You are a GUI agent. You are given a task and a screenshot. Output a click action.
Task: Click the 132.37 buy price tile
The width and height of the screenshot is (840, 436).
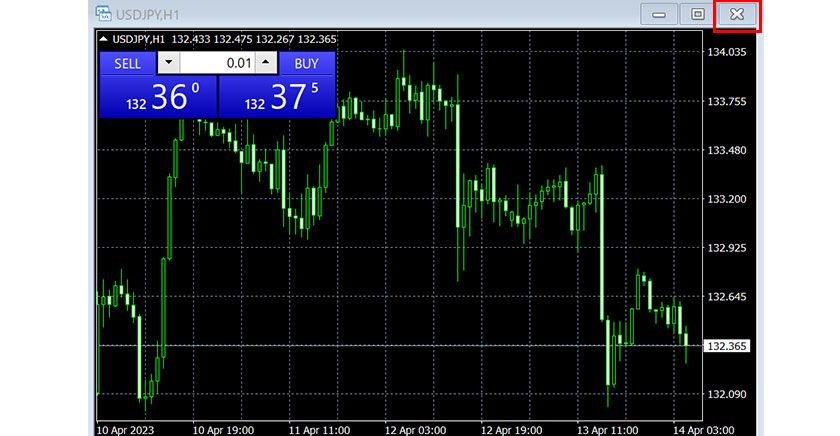[277, 97]
